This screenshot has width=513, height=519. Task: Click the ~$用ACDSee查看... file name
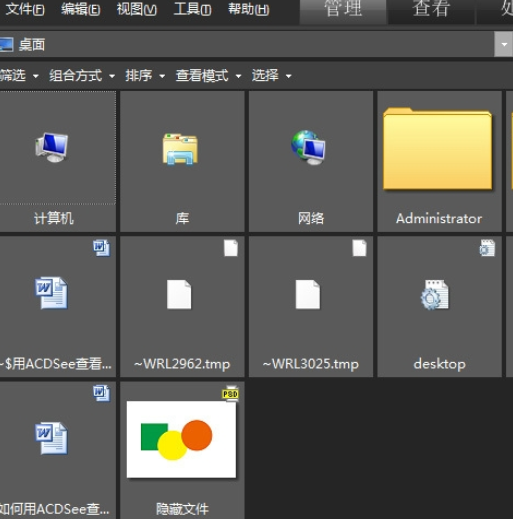(x=55, y=364)
